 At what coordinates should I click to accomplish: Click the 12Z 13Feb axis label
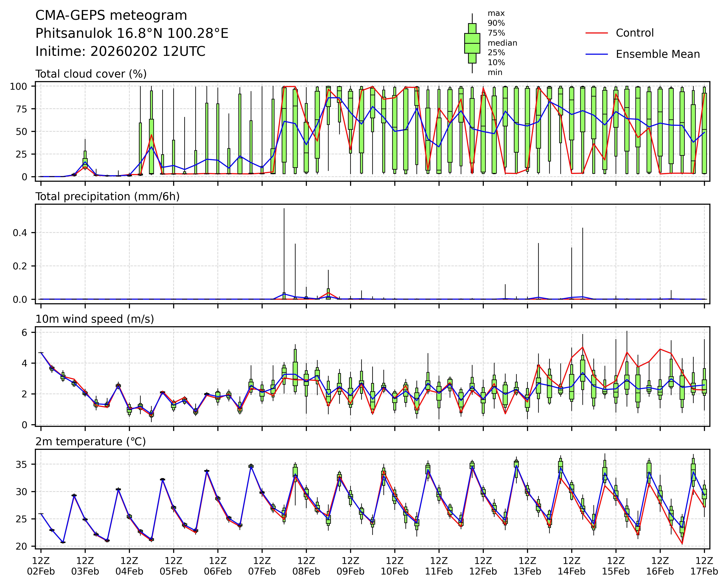coord(527,566)
